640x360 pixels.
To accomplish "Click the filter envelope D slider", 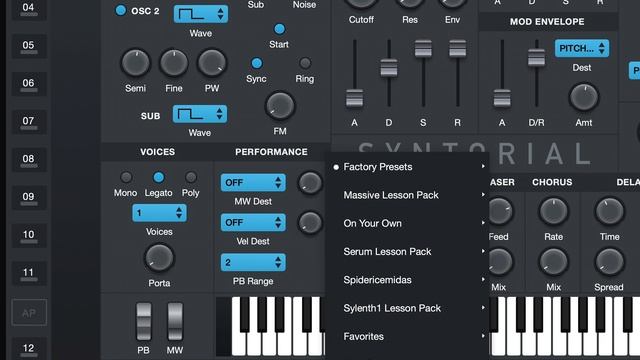I will (389, 68).
